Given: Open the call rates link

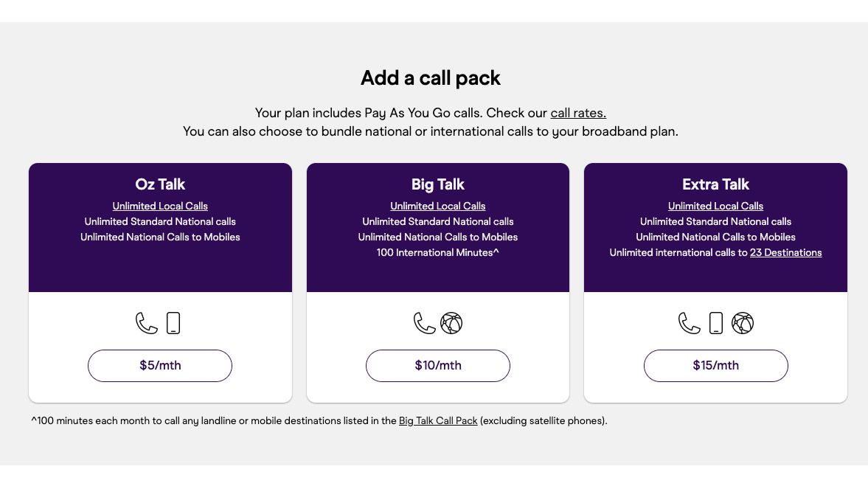Looking at the screenshot, I should point(578,113).
